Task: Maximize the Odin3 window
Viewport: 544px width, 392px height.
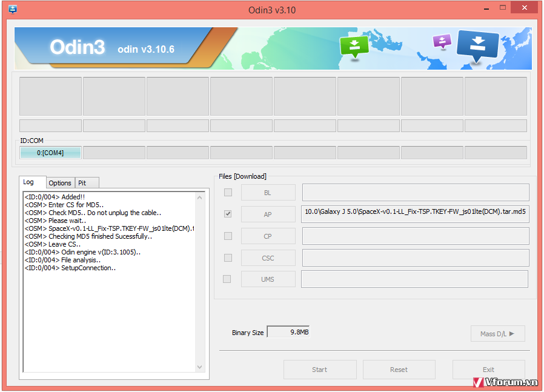Action: tap(503, 8)
